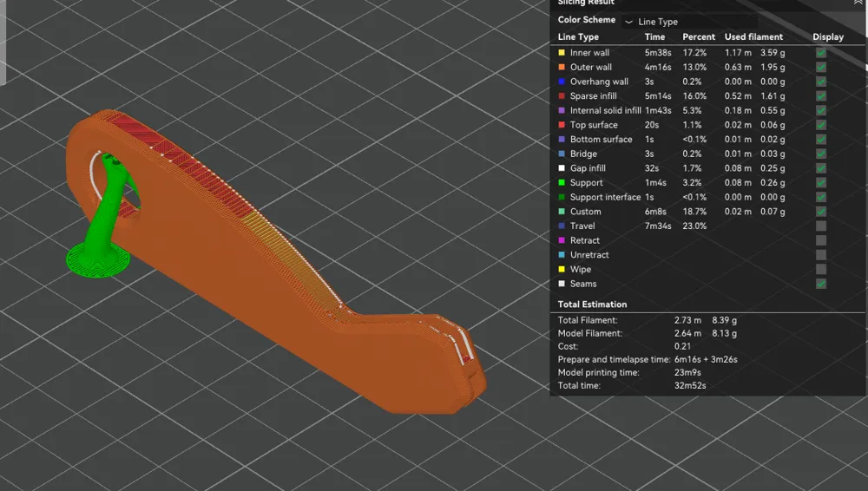Collapse the Slicing Result panel chevron
868x491 pixels.
[x=858, y=3]
